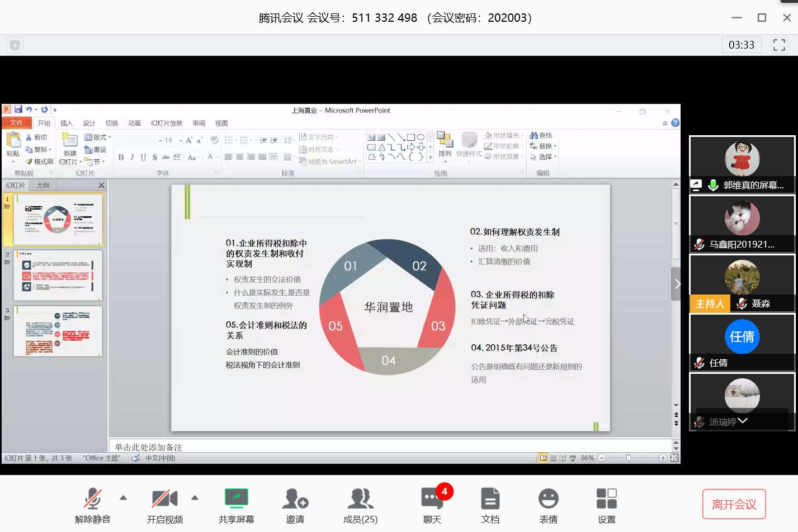
Task: Click the 03:33 meeting timer
Action: pos(741,45)
